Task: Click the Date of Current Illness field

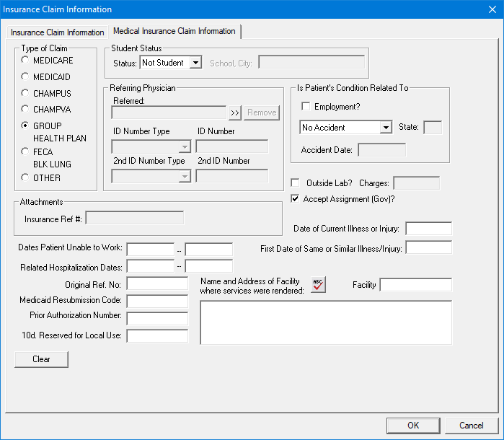Action: tap(428, 229)
